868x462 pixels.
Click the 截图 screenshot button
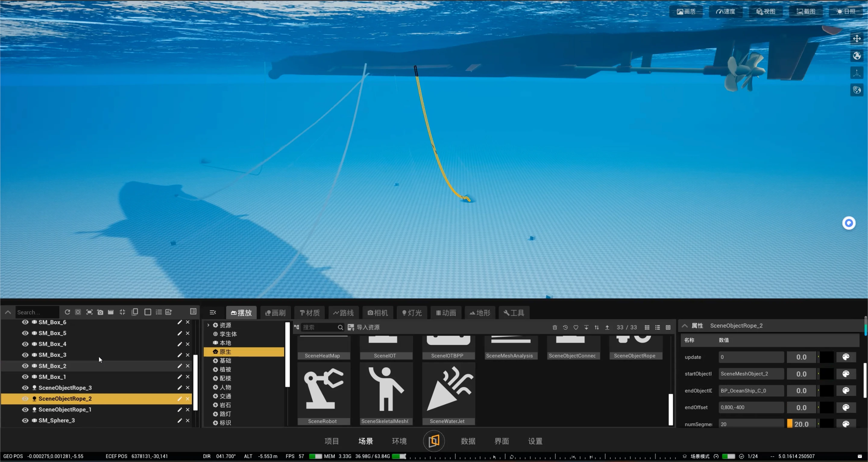(x=806, y=11)
